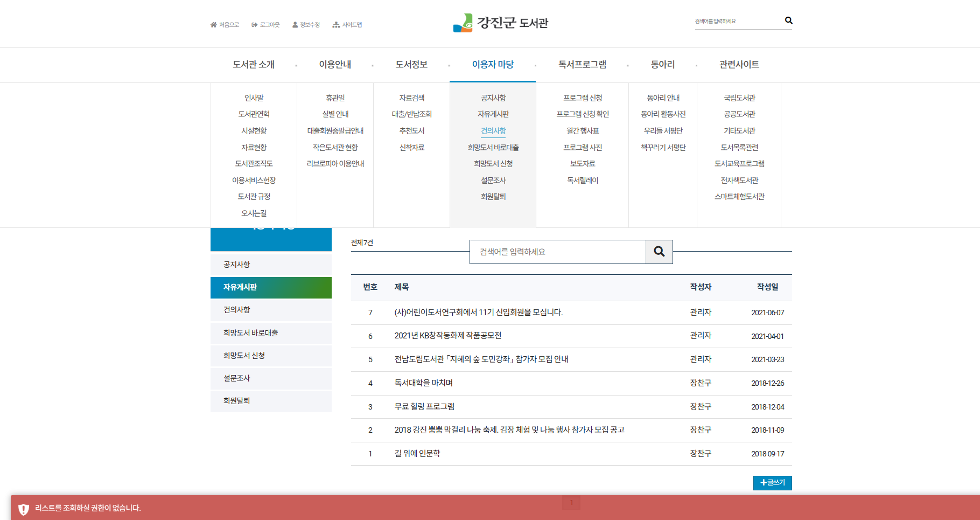Click the board search magnifier button
Image resolution: width=980 pixels, height=520 pixels.
(x=659, y=252)
